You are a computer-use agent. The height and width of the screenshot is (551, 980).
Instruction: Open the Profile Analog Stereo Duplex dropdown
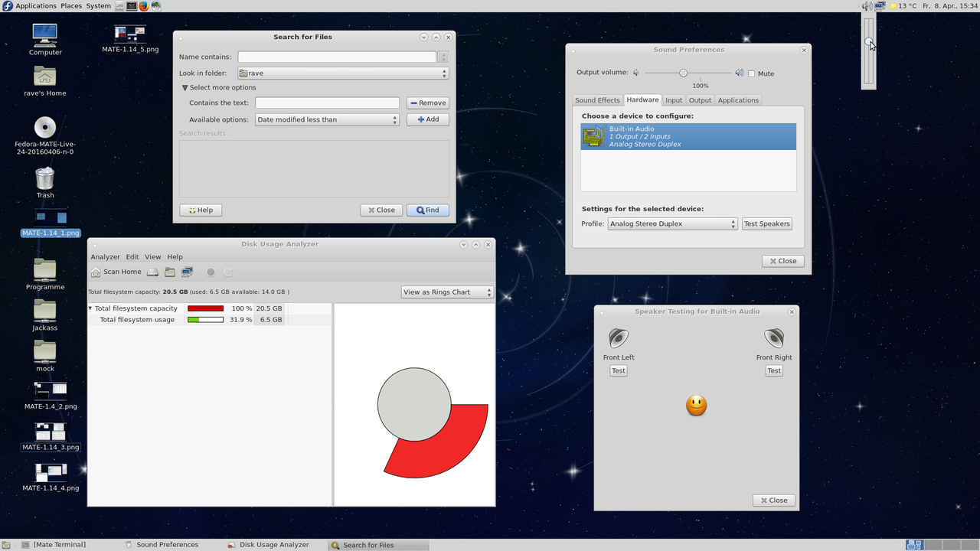pyautogui.click(x=672, y=224)
